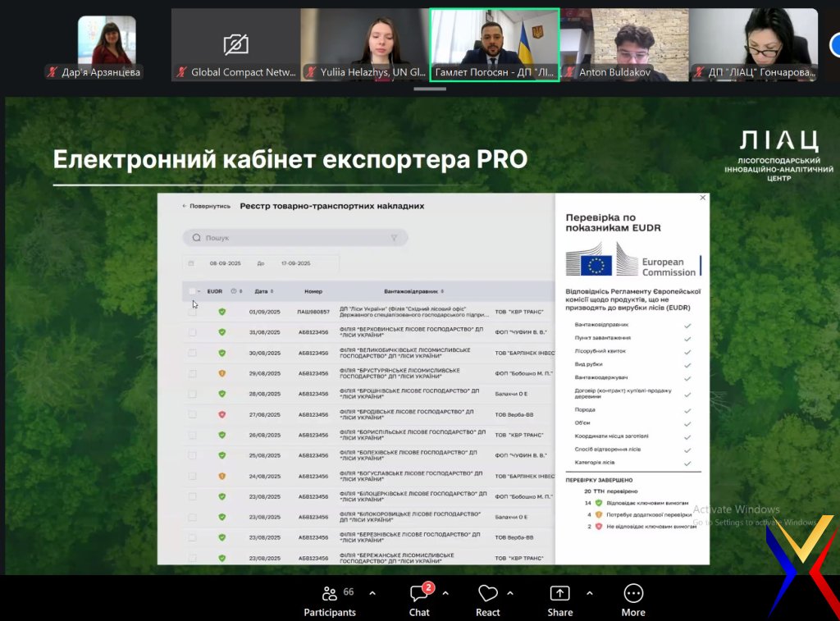Screen dimensions: 840x621
Task: Tick the select-all checkbox in table header
Action: point(192,291)
